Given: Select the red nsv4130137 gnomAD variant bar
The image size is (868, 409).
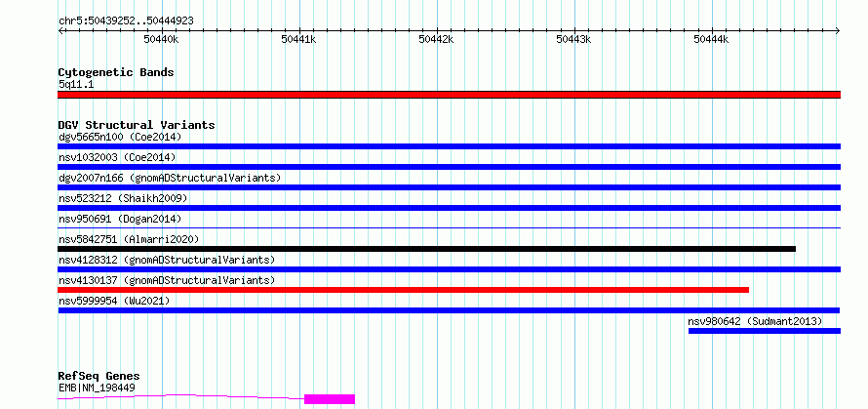Looking at the screenshot, I should pos(404,290).
